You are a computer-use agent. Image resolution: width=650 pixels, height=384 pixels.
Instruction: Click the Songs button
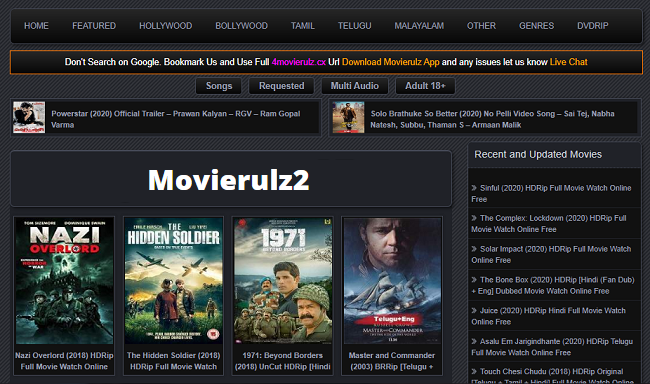point(219,86)
